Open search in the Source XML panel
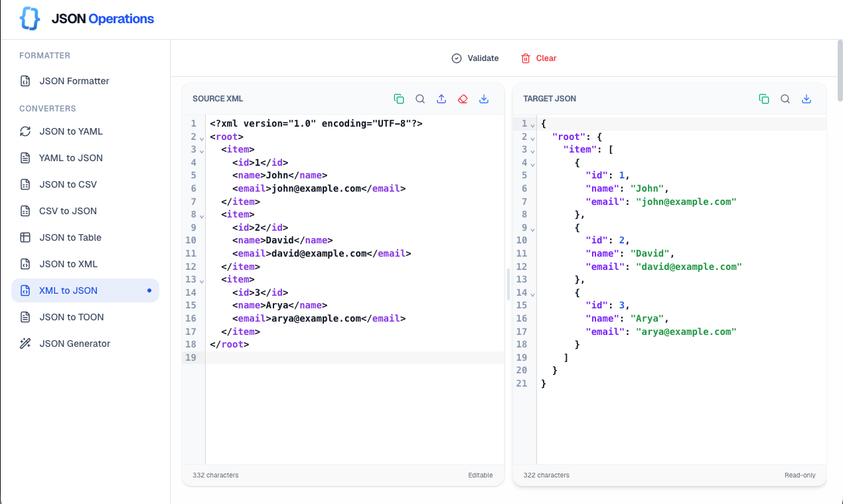The width and height of the screenshot is (843, 504). 420,98
